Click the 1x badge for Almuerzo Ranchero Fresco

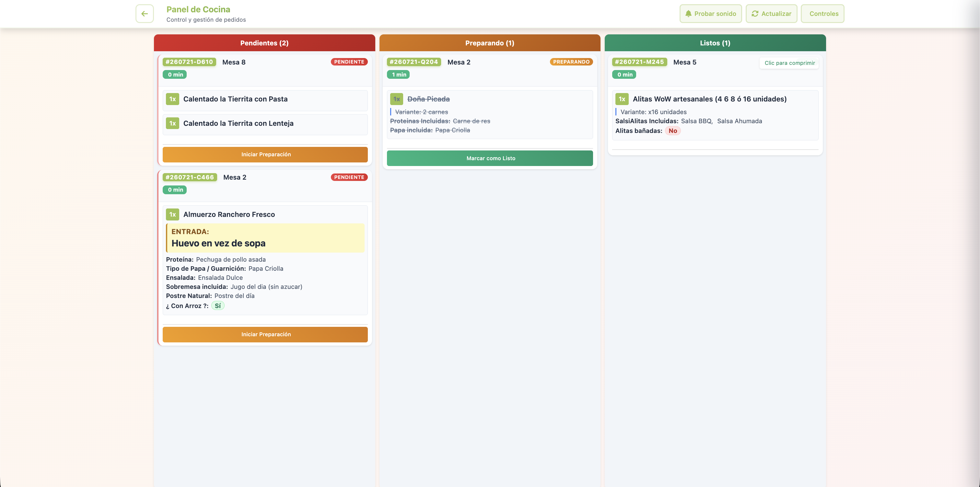tap(172, 214)
